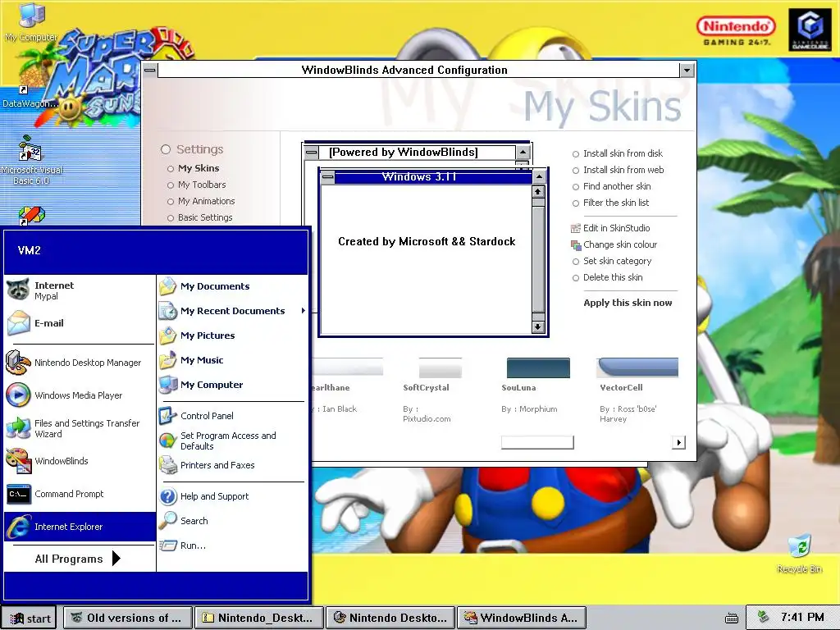Select Install skin from disk option
Image resolution: width=840 pixels, height=630 pixels.
coord(618,153)
